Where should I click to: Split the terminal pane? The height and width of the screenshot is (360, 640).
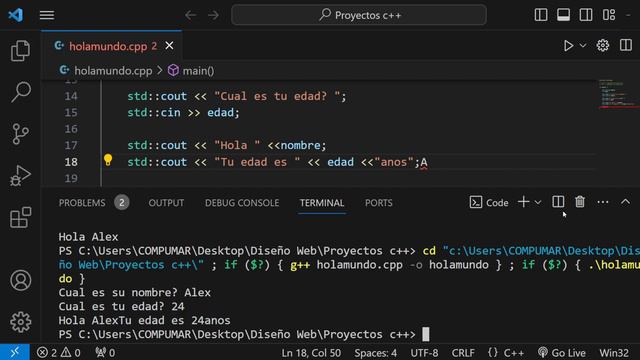[x=558, y=202]
